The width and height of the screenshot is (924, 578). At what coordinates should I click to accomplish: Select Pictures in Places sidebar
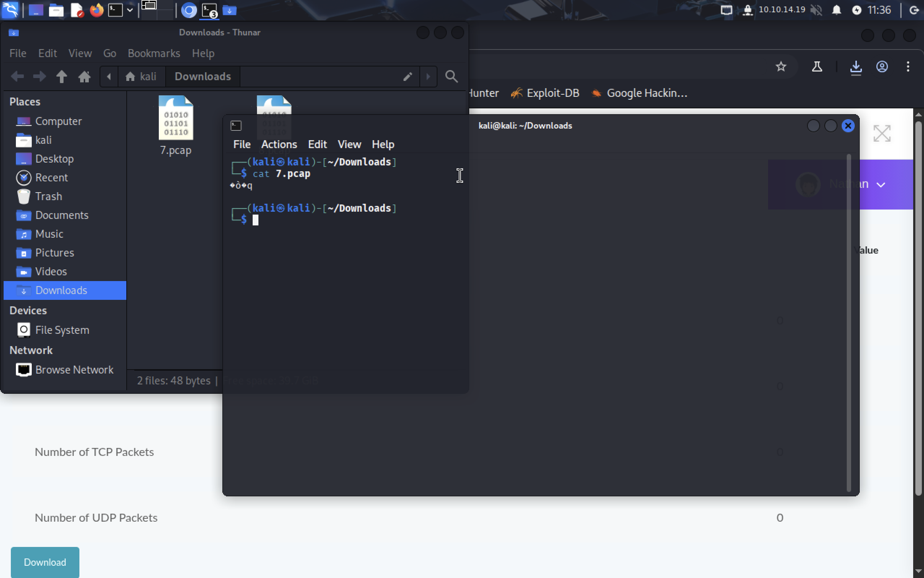click(65, 252)
